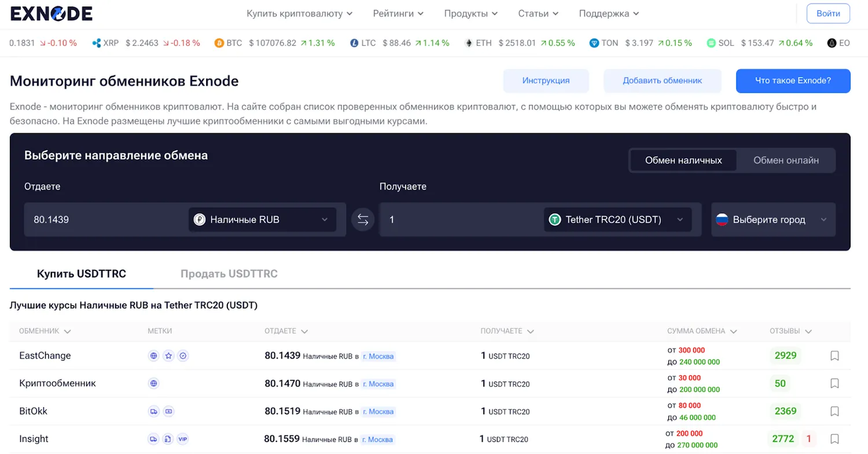
Task: Click the XRP coin icon in ticker
Action: point(97,43)
